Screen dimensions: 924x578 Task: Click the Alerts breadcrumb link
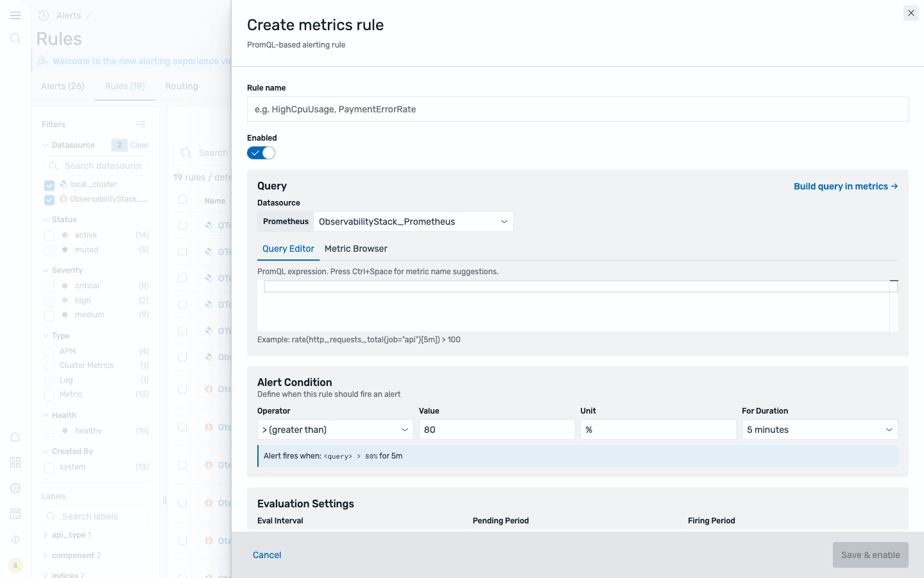(x=69, y=15)
